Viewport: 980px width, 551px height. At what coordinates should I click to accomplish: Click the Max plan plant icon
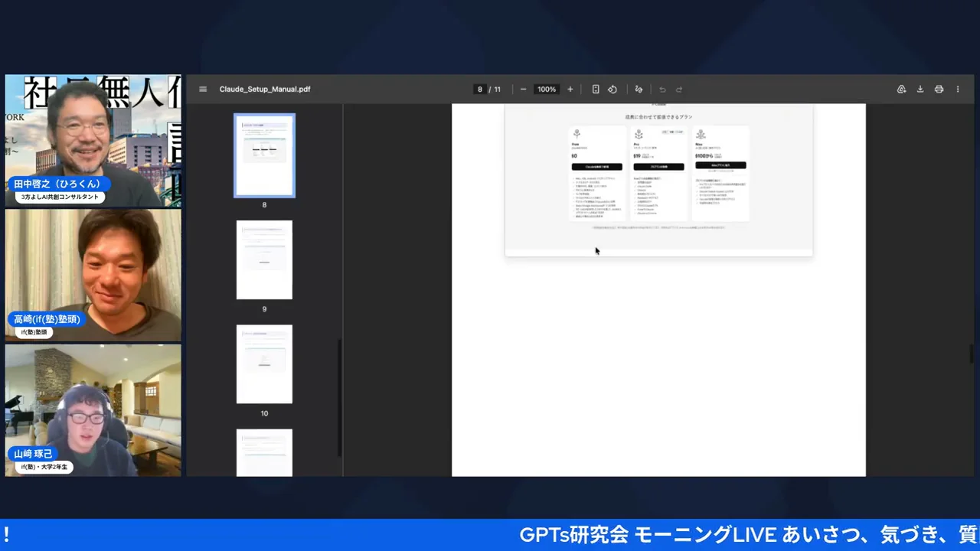(x=701, y=134)
